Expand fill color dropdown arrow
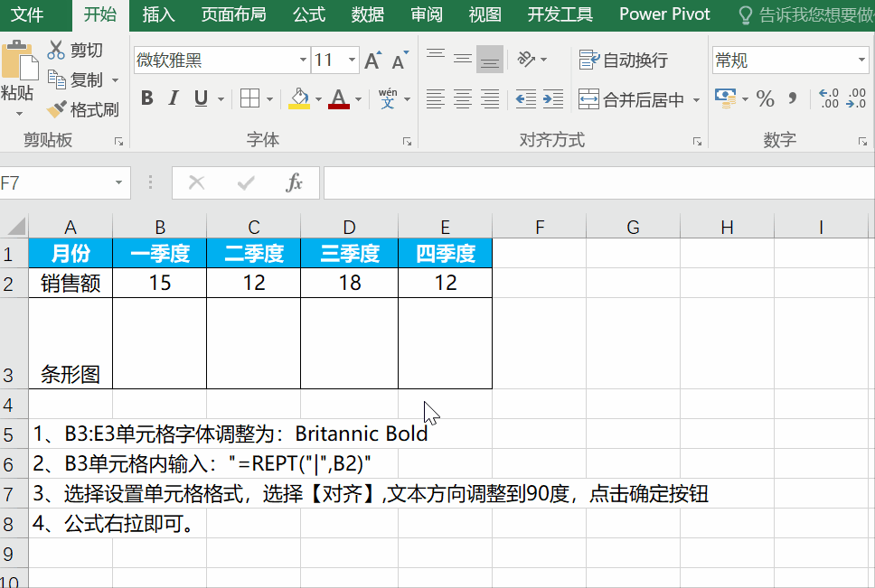This screenshot has width=875, height=588. click(x=319, y=99)
